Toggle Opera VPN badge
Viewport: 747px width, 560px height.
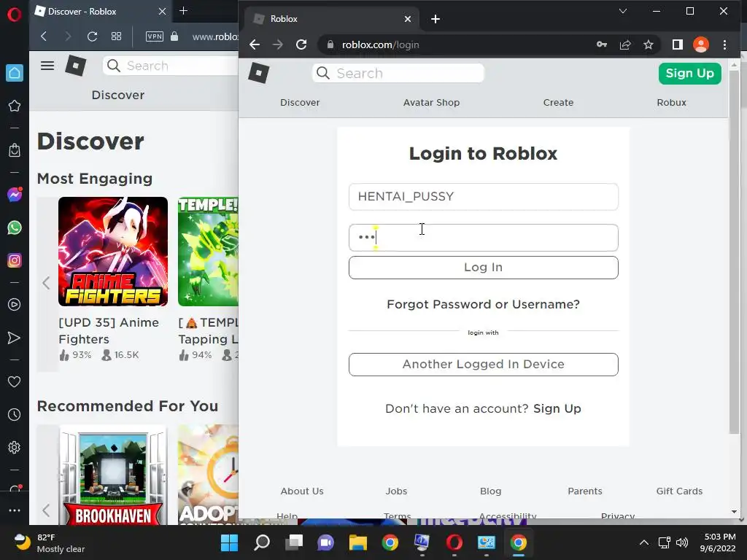(x=155, y=36)
